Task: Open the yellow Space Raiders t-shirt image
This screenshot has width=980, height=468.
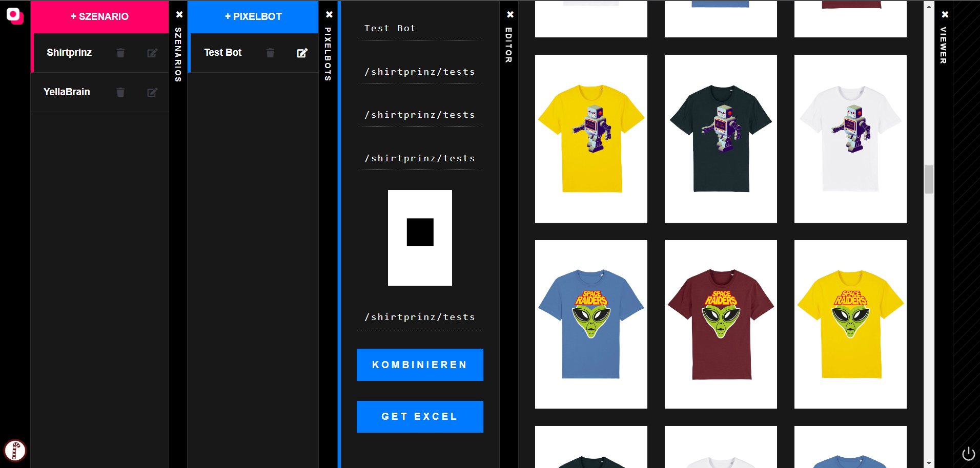Action: [x=850, y=324]
